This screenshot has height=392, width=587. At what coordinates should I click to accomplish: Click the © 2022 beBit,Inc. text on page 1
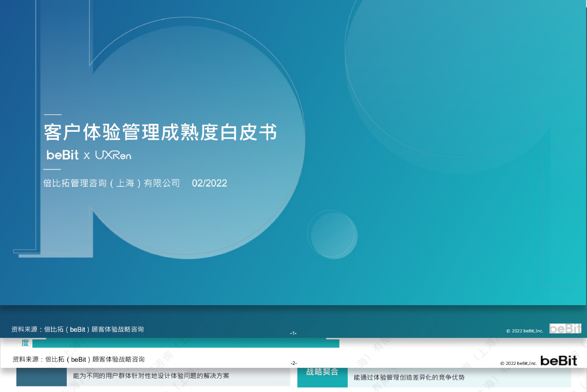525,331
